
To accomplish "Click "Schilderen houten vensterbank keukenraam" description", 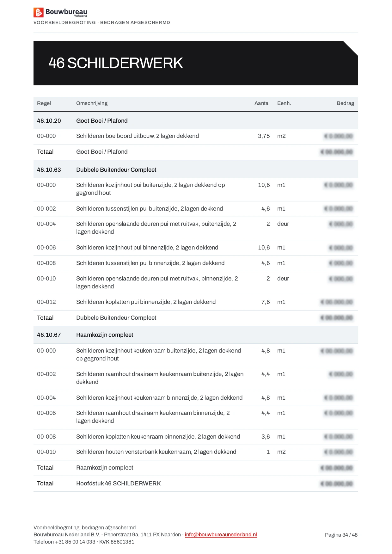I will [x=156, y=452].
